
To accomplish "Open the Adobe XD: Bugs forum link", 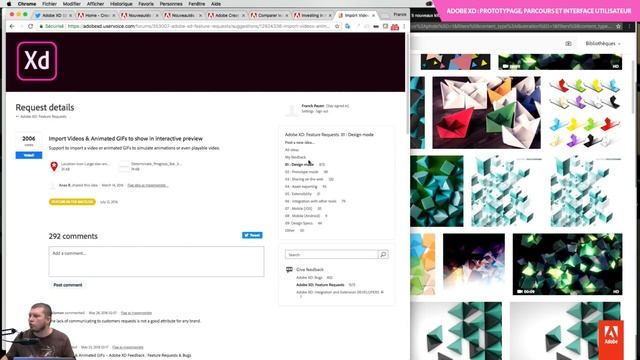I will (309, 278).
